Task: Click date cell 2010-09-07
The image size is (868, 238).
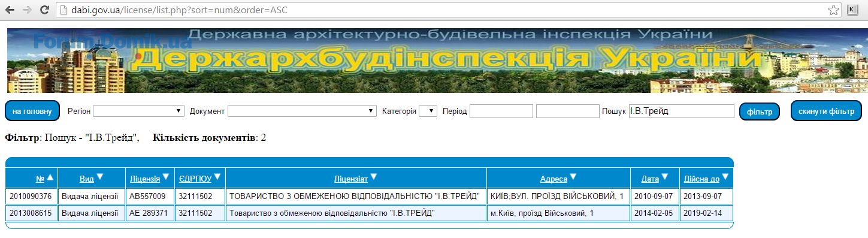Action: coord(654,197)
